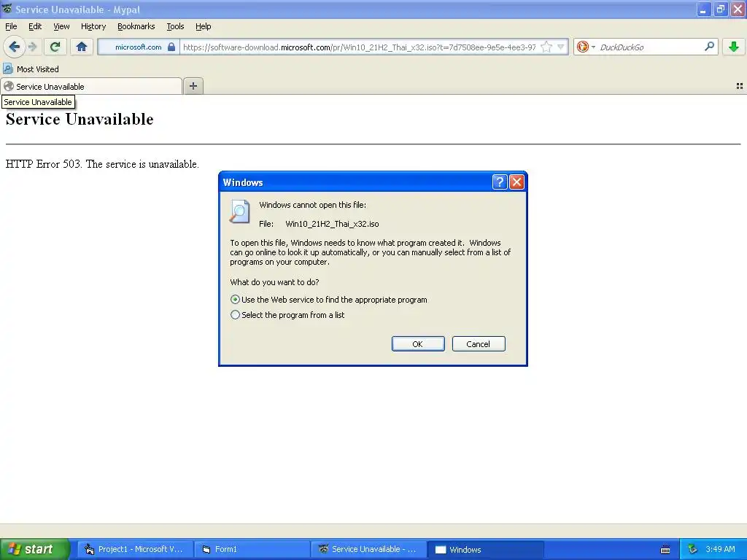Screen dimensions: 747x560
Task: Click the Forward arrow button
Action: 32,47
